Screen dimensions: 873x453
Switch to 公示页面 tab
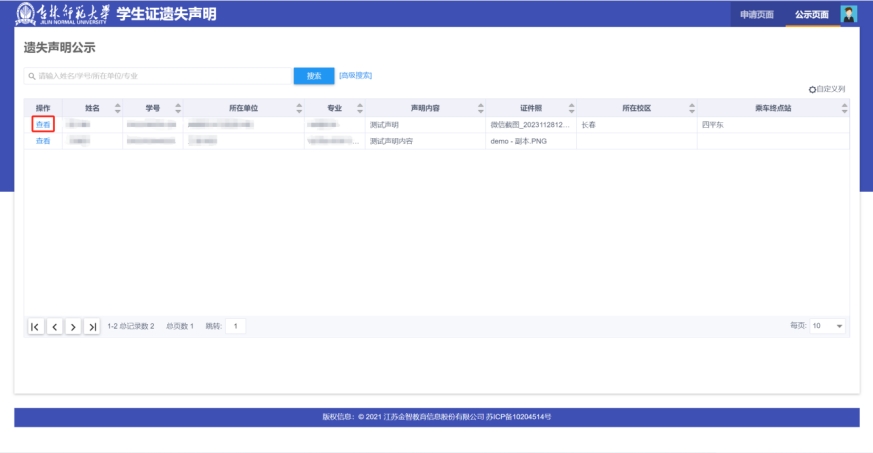coord(811,14)
